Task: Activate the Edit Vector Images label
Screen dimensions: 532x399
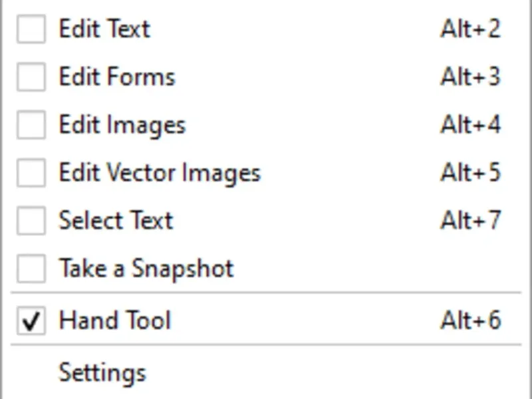Action: [x=160, y=173]
